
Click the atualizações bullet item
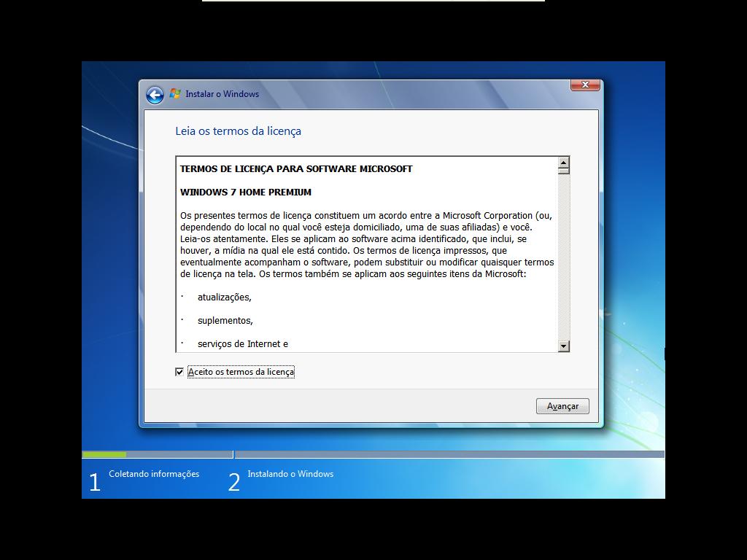[x=225, y=297]
